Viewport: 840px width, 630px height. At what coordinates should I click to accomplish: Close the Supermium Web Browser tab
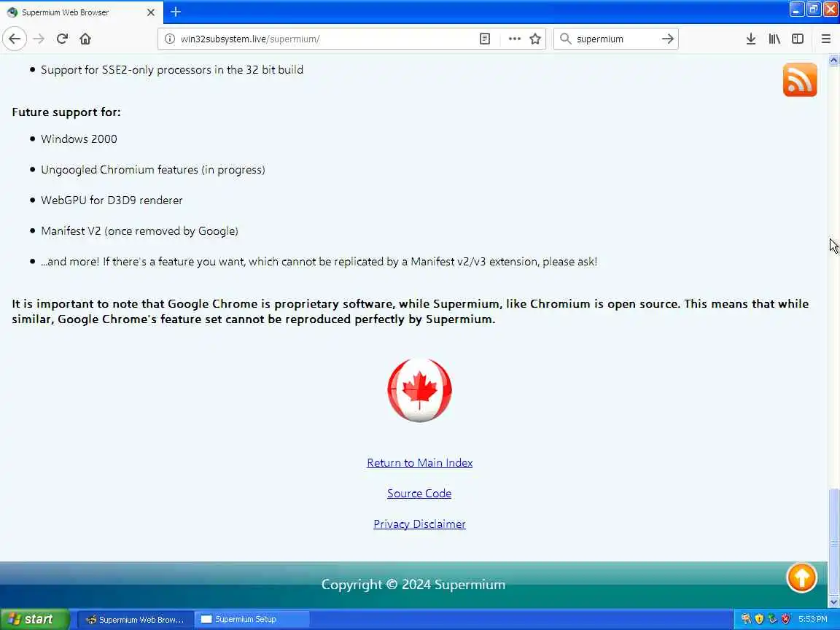(150, 12)
